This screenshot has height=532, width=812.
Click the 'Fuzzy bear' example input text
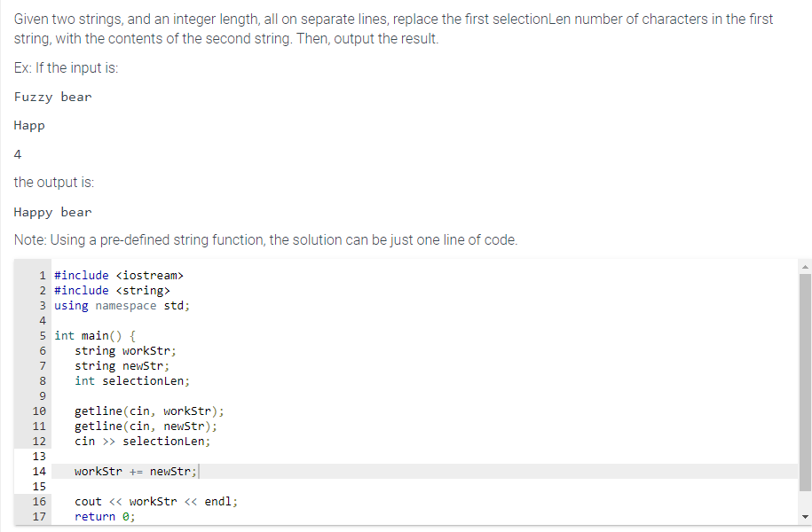[x=53, y=97]
